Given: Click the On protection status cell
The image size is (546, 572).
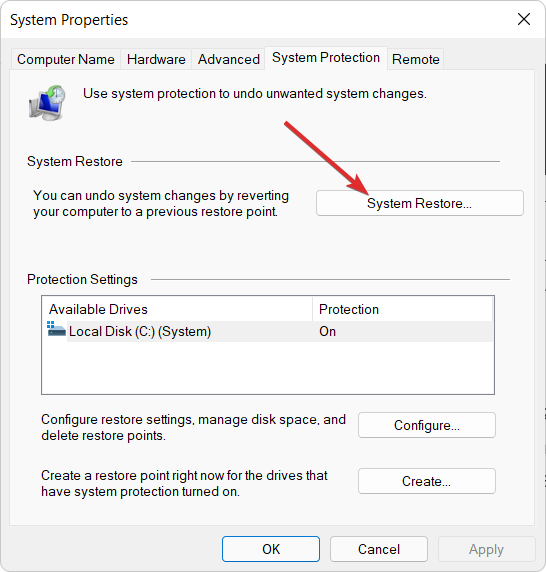Looking at the screenshot, I should pyautogui.click(x=328, y=332).
